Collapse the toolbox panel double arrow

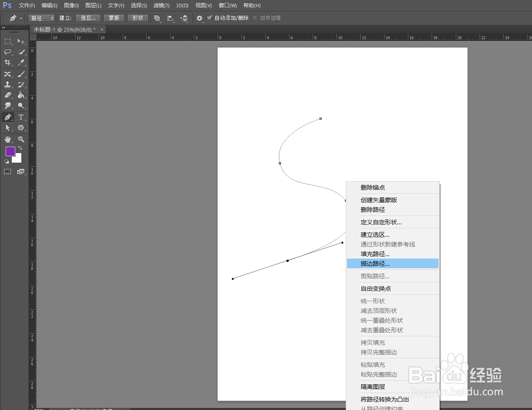(3, 28)
